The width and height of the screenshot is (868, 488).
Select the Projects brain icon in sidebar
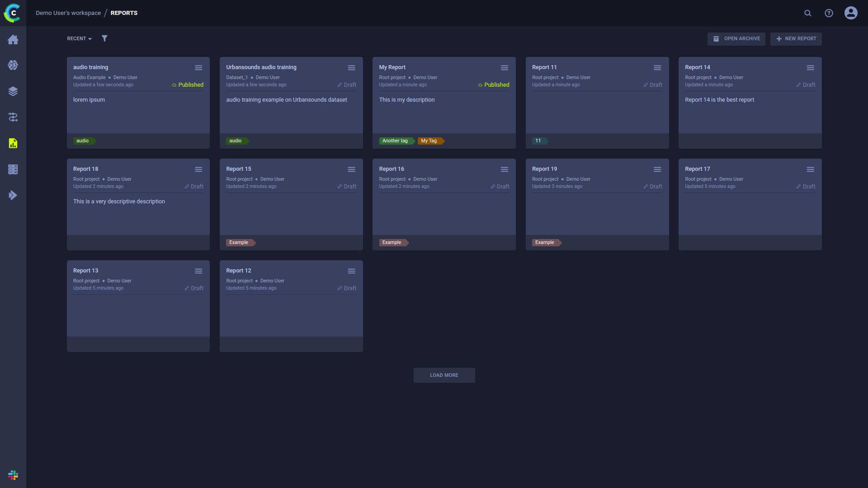(x=13, y=65)
